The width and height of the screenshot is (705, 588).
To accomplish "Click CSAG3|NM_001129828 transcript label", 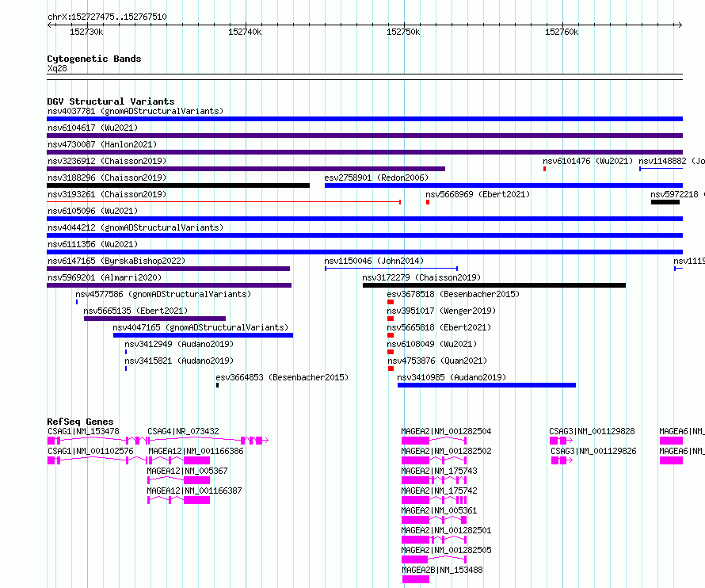I will [593, 431].
